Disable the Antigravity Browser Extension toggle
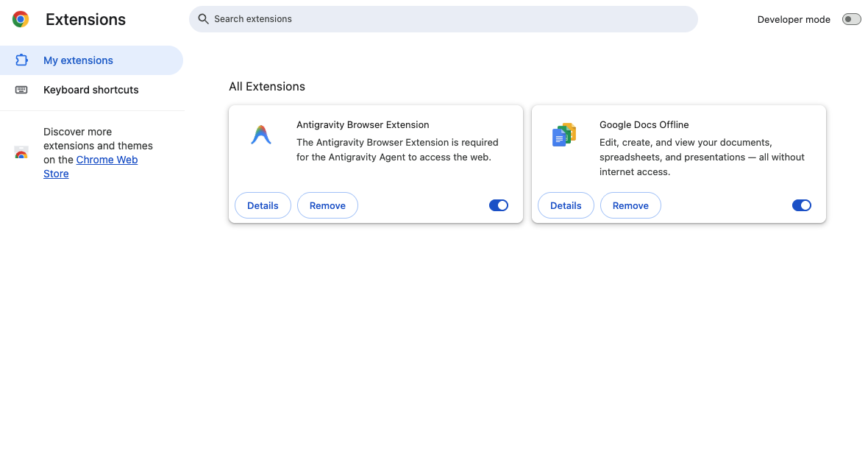868x454 pixels. pyautogui.click(x=498, y=205)
